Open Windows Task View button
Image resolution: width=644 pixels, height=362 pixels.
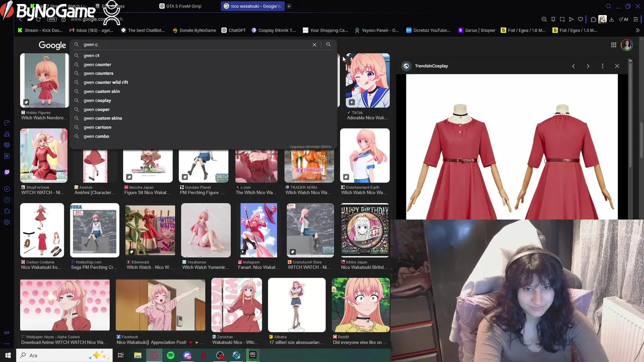click(x=121, y=355)
